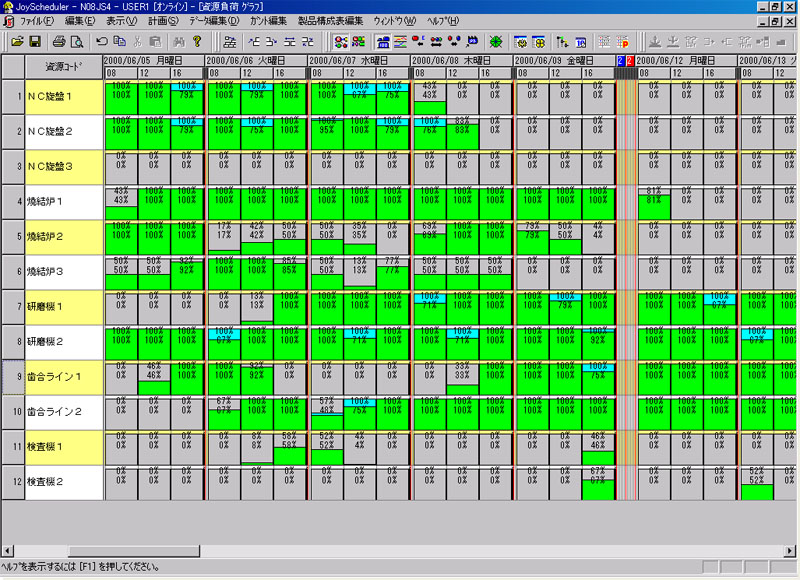
Task: Click row number 9 header
Action: 13,377
